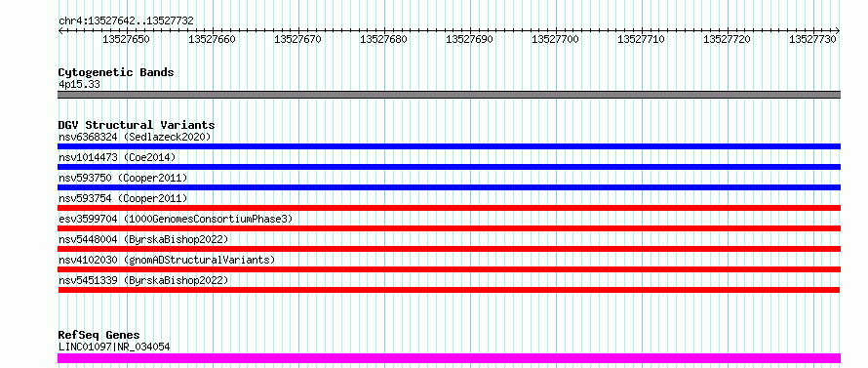Open variant nsv1014473 (Coe2014) label
This screenshot has width=868, height=368.
117,157
